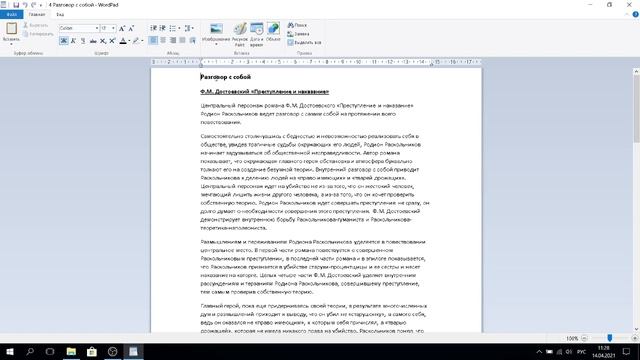Switch to the Вид (View) ribbon tab
Viewport: 640px width, 360px height.
pos(60,14)
